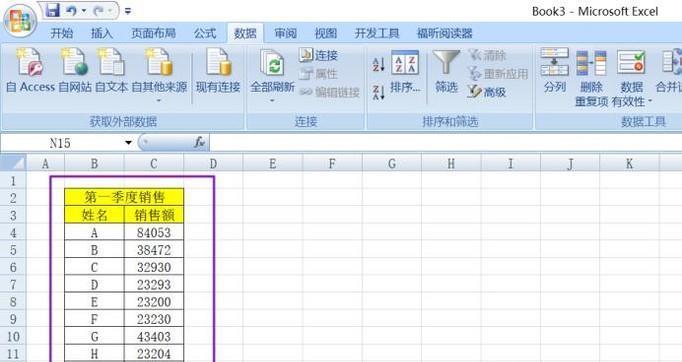Click the 分列 text-to-columns icon
Screen dimensions: 682x362
[x=555, y=62]
